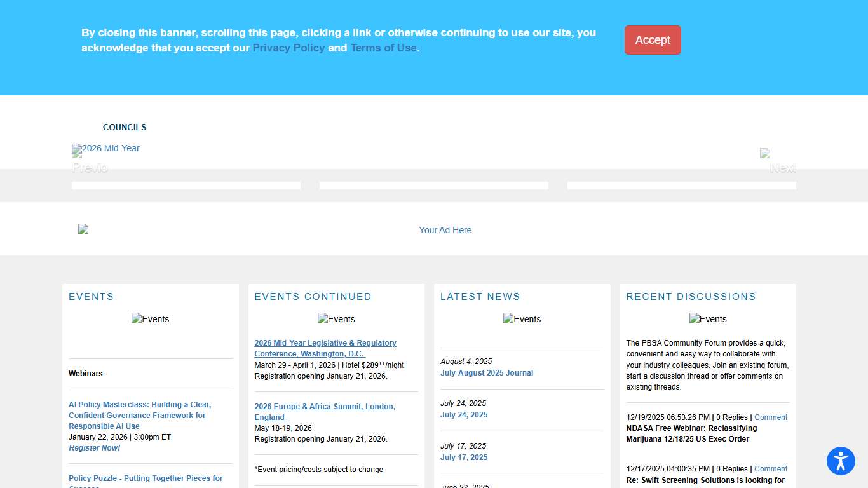Click the Events placeholder image in EVENTS panel
This screenshot has height=488, width=868.
[x=150, y=319]
